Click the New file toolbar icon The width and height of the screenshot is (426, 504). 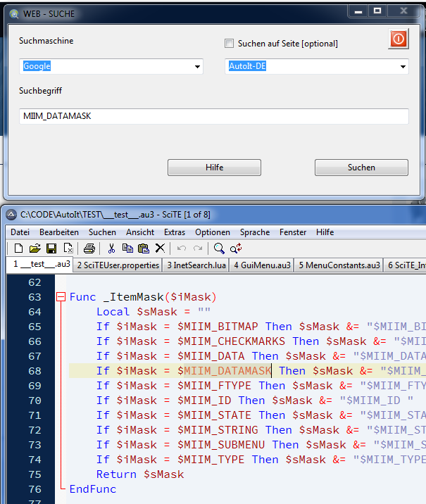tap(19, 248)
